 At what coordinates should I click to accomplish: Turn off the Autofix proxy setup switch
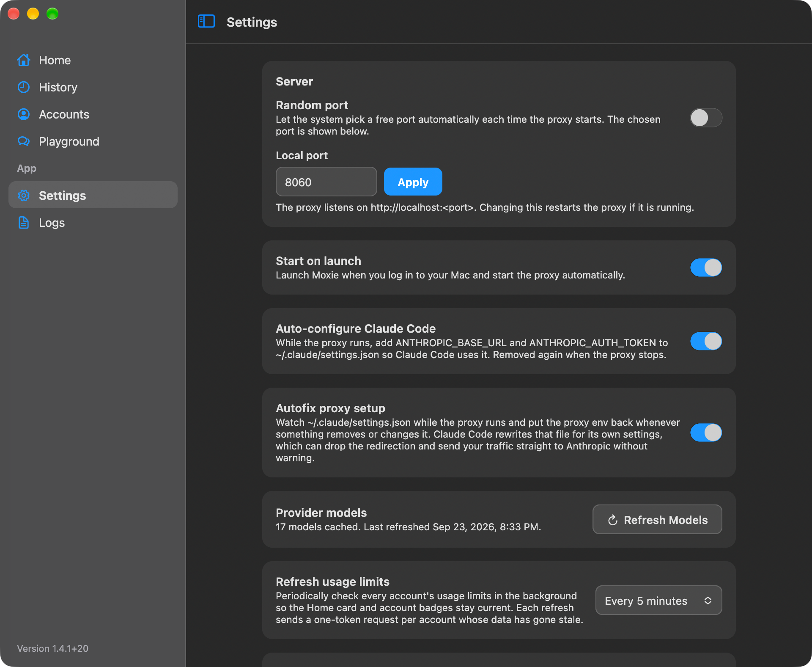pyautogui.click(x=706, y=433)
